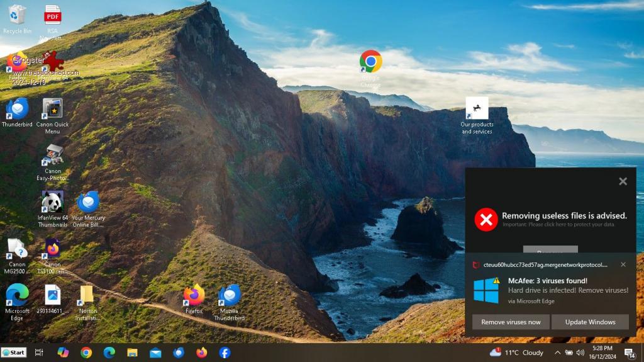Viewport: 644px width, 362px height.
Task: Open IrfanView 64 Thumbnails shortcut
Action: pyautogui.click(x=52, y=203)
